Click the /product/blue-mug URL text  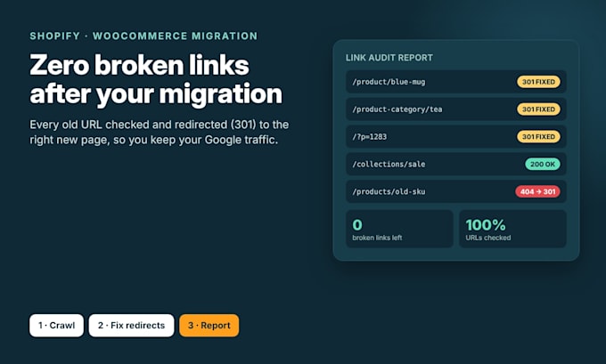point(389,82)
